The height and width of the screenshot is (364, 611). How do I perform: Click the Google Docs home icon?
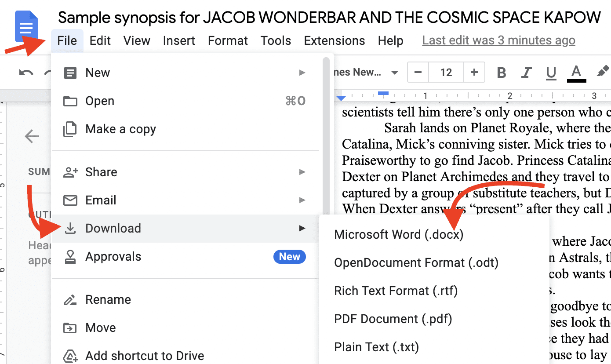(x=26, y=26)
